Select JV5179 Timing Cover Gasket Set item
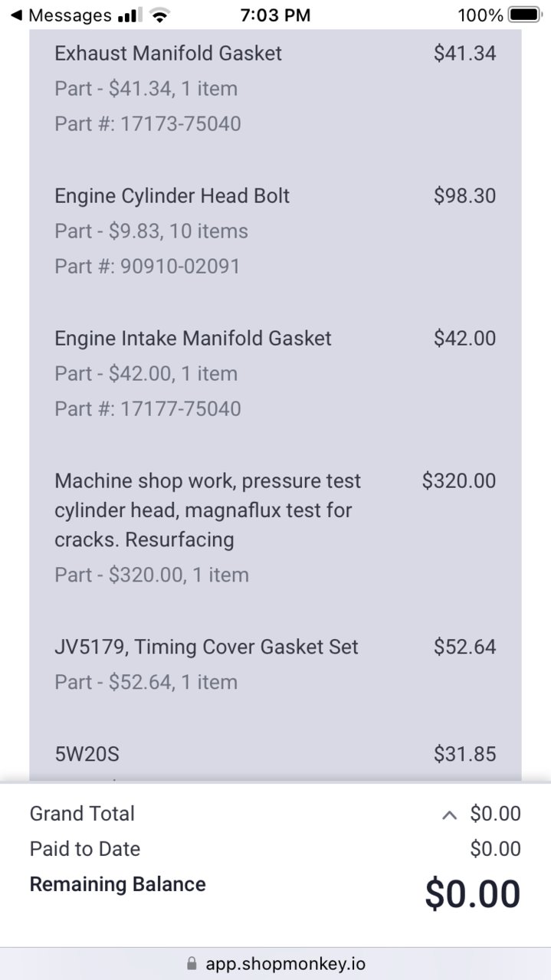Screen dimensions: 551x980 [275, 664]
